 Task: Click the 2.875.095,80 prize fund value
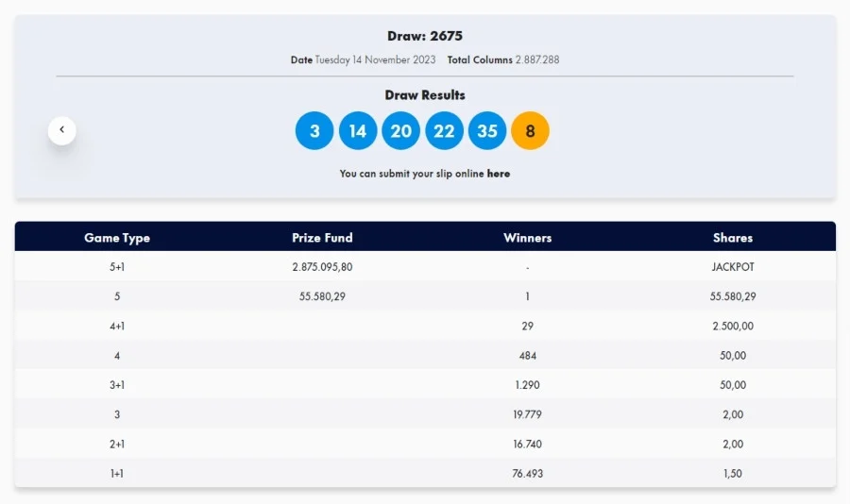pyautogui.click(x=322, y=267)
